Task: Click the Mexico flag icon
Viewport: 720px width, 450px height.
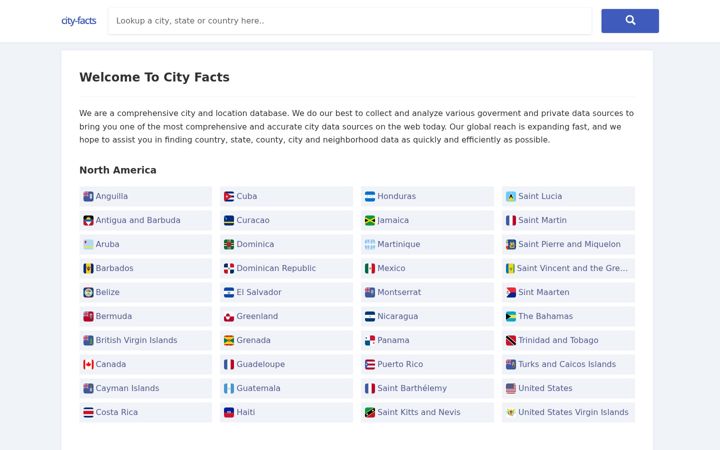Action: [370, 268]
